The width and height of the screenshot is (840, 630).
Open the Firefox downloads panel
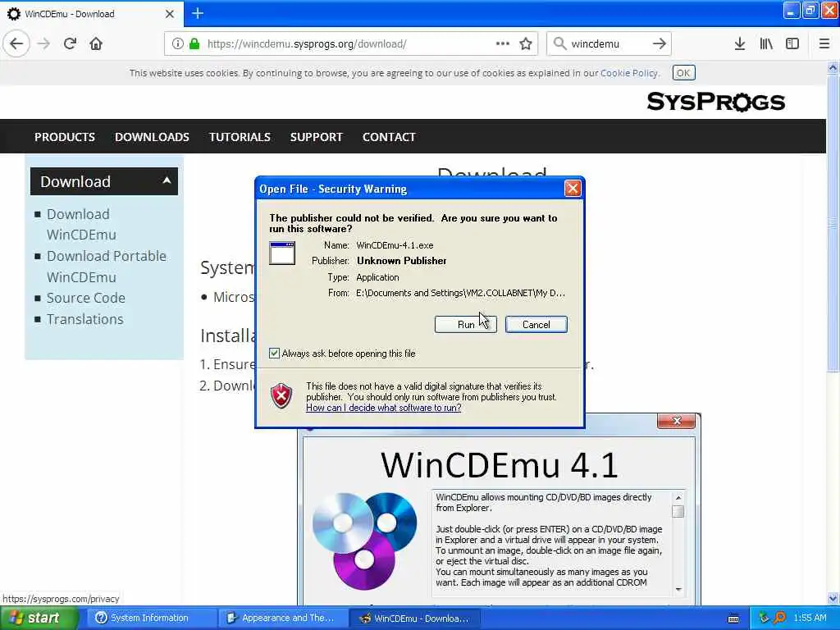tap(739, 43)
